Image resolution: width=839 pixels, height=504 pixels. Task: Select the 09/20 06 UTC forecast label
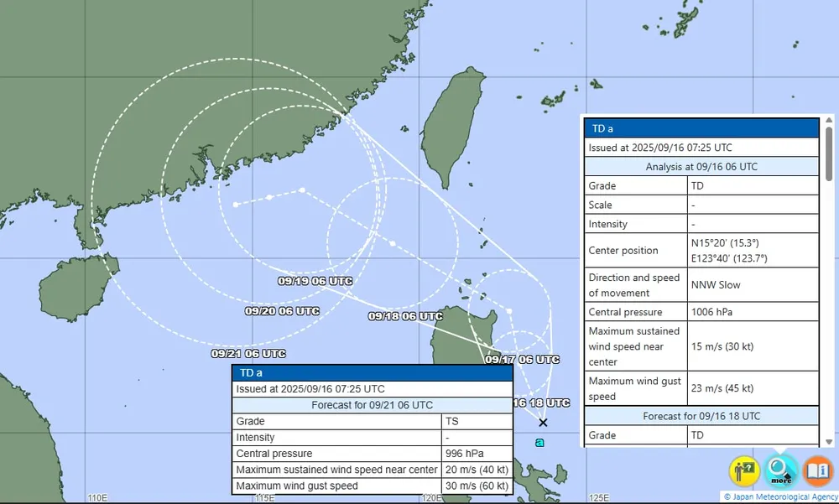(282, 310)
